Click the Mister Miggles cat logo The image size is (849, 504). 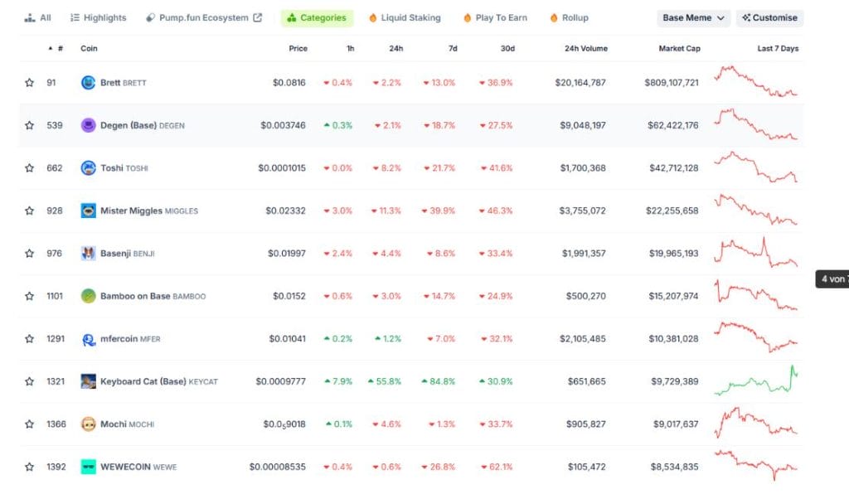[88, 211]
